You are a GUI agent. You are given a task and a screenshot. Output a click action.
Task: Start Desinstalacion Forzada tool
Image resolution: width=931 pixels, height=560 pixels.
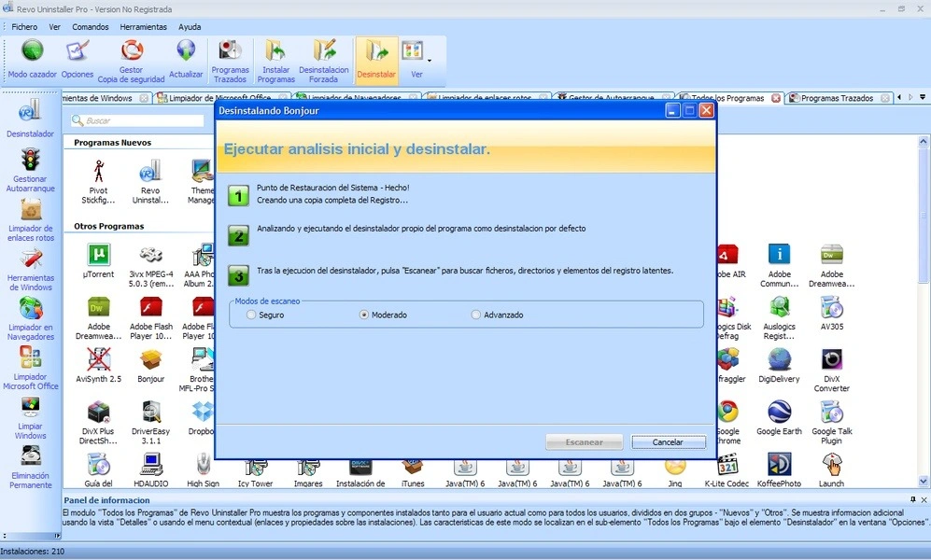pos(324,61)
